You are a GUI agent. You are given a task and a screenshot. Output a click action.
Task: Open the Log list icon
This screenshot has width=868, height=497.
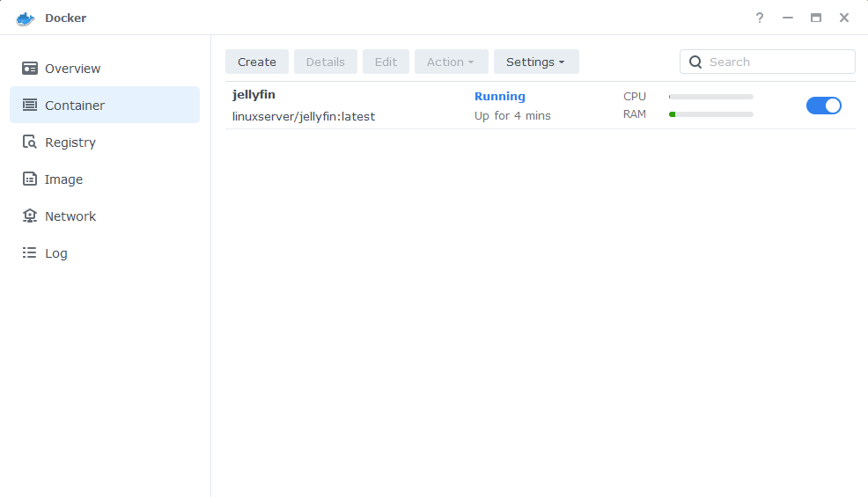click(x=30, y=253)
